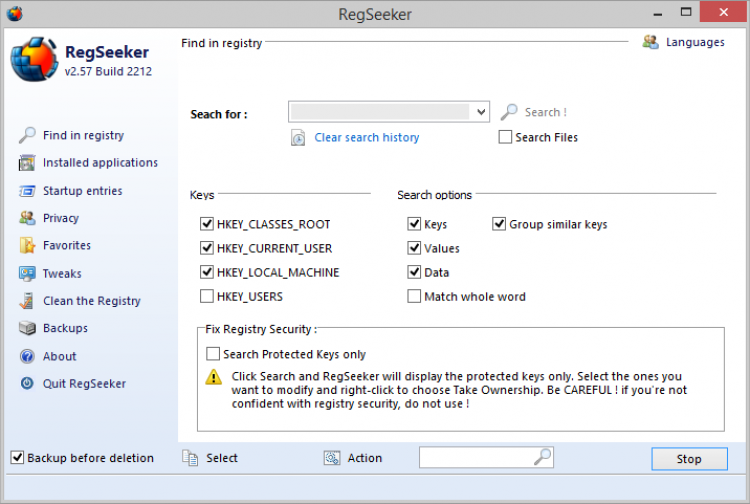Screen dimensions: 750x504
Task: Click the yellow warning triangle icon
Action: pyautogui.click(x=213, y=377)
